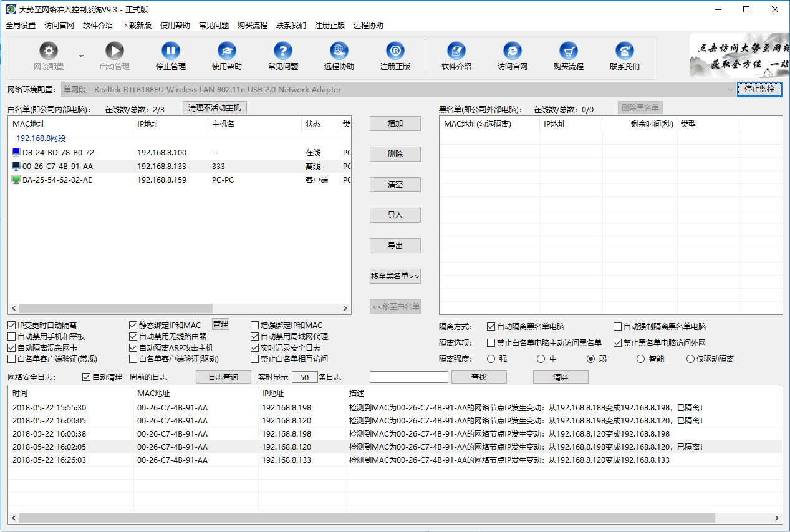The image size is (790, 532).
Task: Click the whitelist horizontal scrollbar
Action: tap(116, 309)
